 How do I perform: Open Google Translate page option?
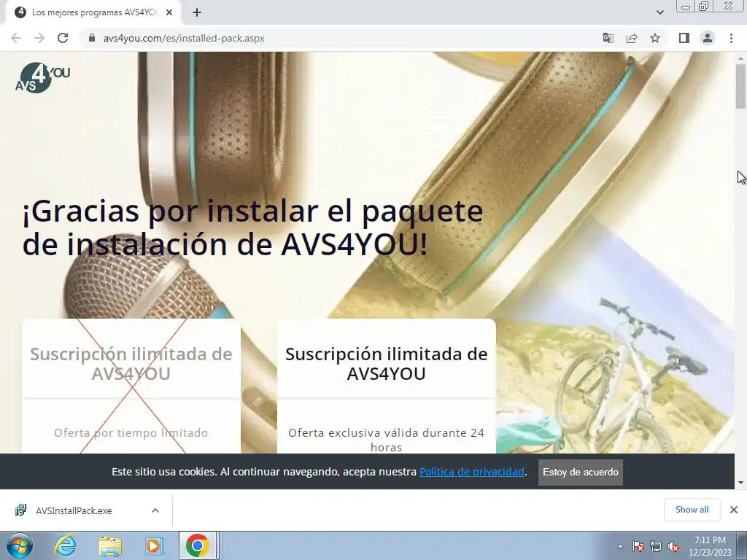tap(608, 38)
